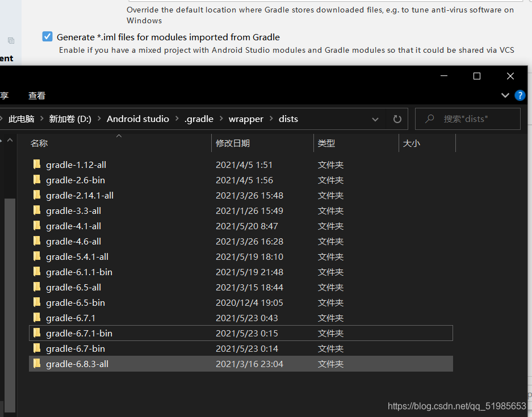Expand chevron after wrapper breadcrumb

[x=271, y=119]
